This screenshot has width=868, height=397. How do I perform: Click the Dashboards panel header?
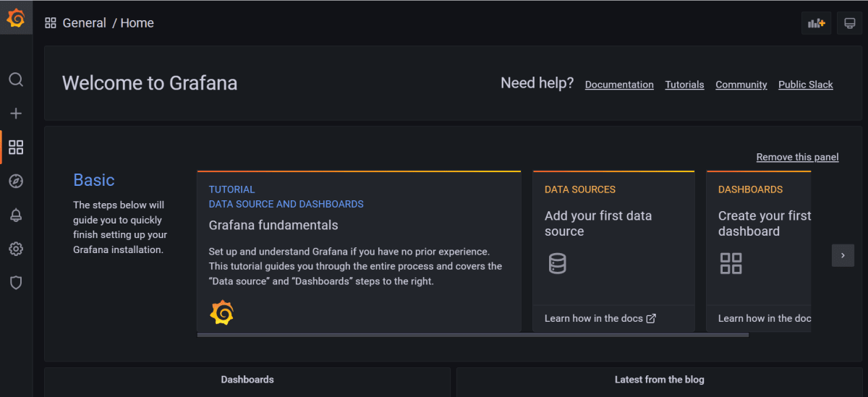tap(247, 380)
